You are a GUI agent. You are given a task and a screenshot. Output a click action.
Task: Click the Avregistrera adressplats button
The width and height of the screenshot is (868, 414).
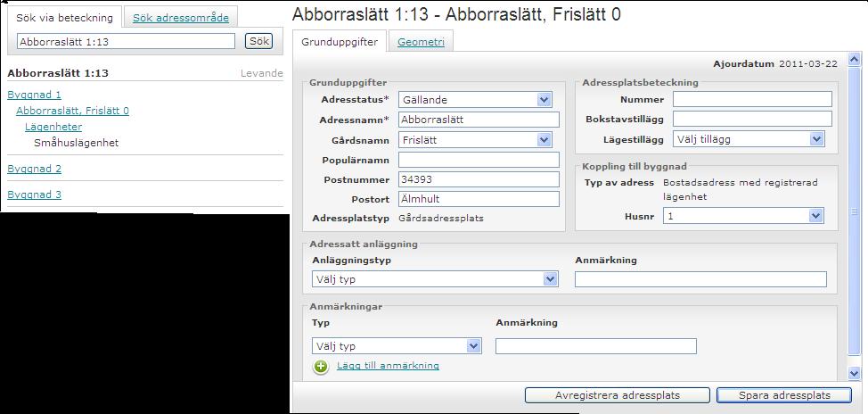click(x=618, y=395)
